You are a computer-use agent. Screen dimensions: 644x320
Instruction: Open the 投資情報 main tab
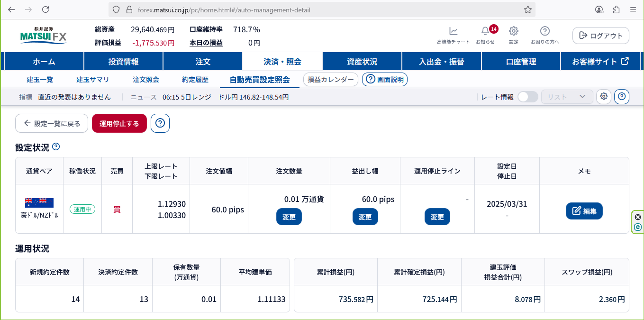(123, 62)
